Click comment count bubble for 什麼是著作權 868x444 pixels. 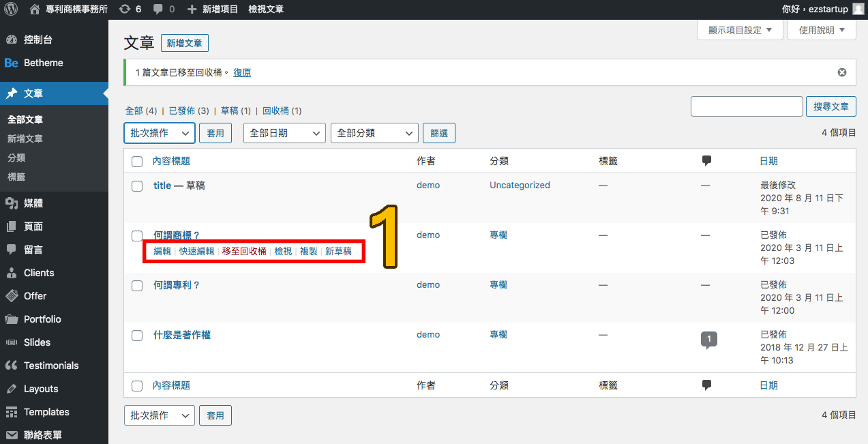point(709,339)
